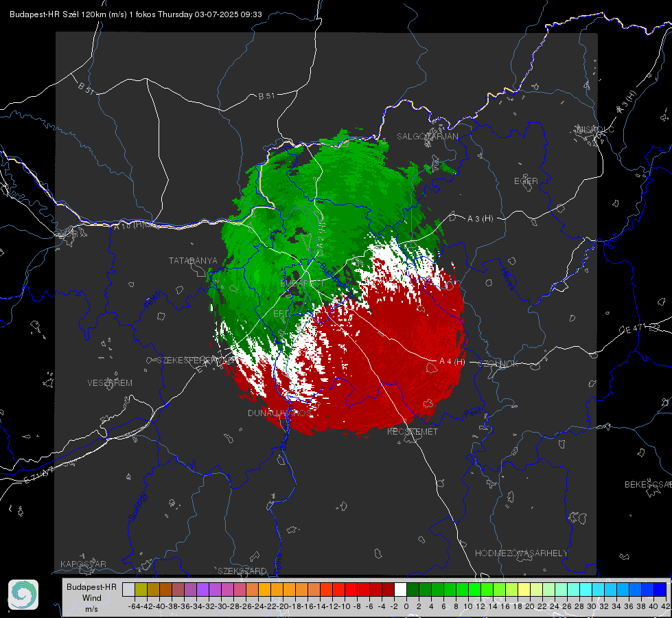Click the 'Budapest-HR' legend label
672x618 pixels.
pos(91,586)
